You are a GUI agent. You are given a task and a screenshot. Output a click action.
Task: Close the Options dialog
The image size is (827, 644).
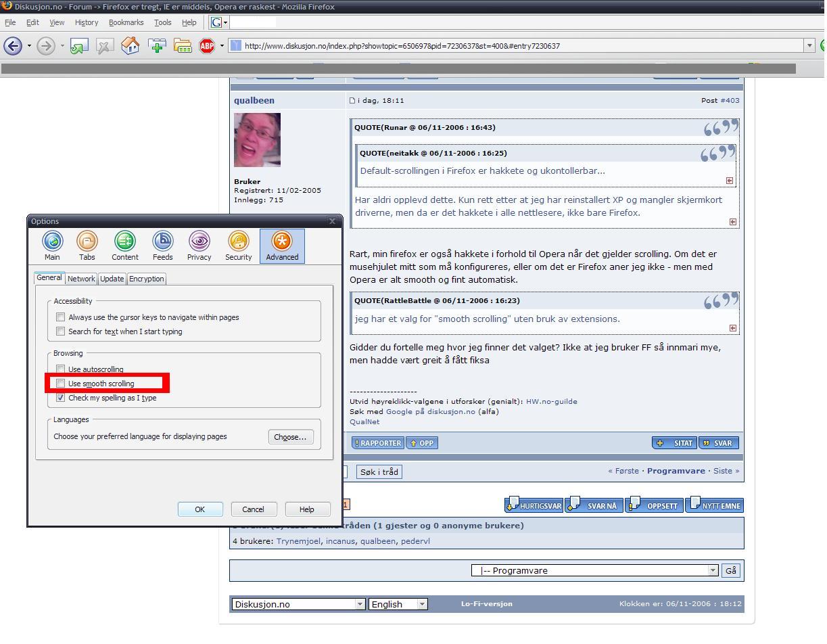[x=332, y=221]
